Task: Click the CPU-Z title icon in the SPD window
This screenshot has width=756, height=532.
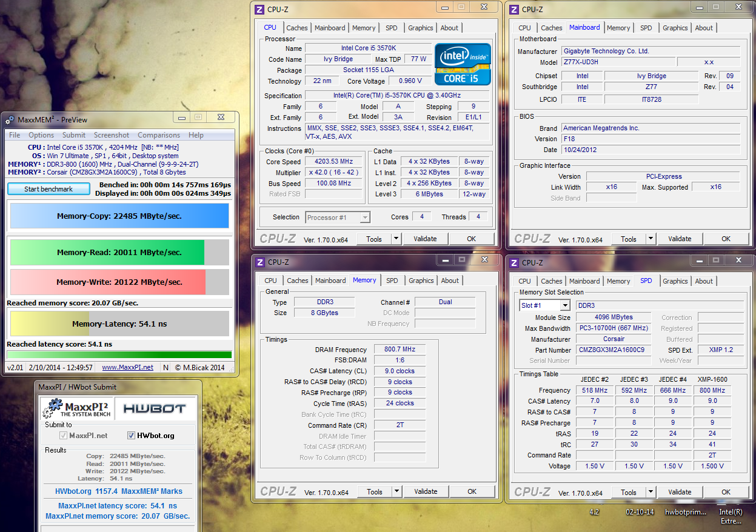Action: tap(514, 262)
